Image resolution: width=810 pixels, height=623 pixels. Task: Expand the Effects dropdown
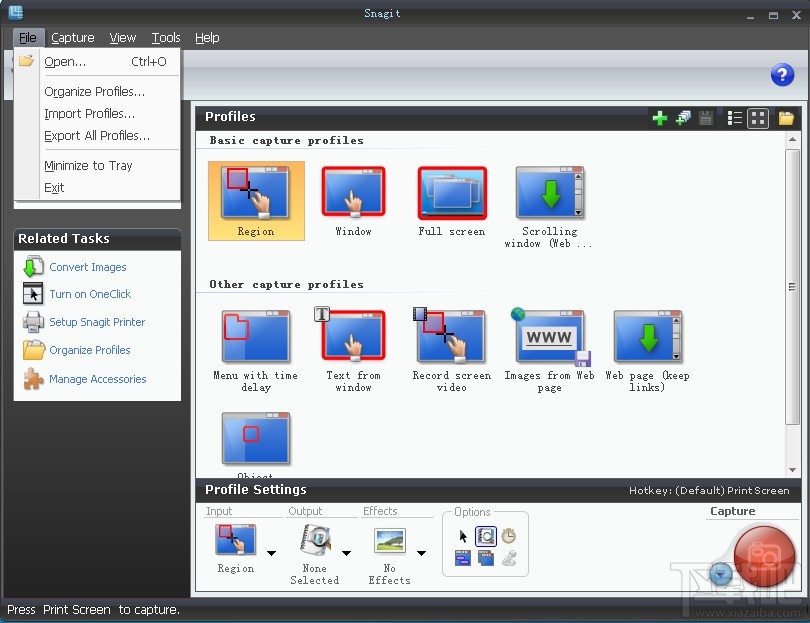pos(421,552)
